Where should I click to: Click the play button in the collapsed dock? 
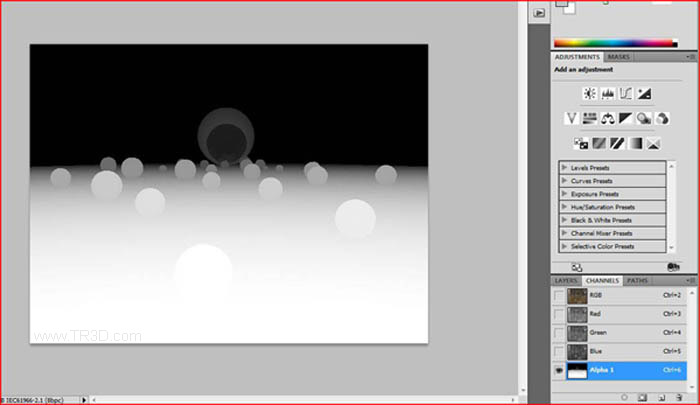click(x=539, y=13)
